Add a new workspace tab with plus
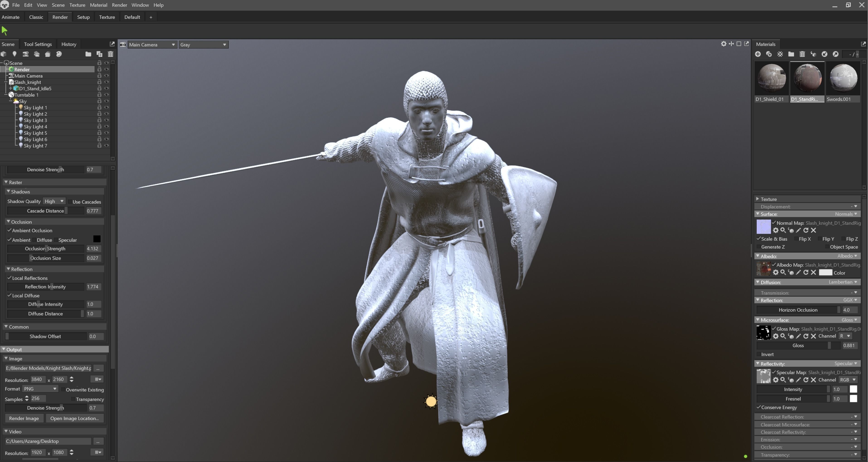 [151, 17]
